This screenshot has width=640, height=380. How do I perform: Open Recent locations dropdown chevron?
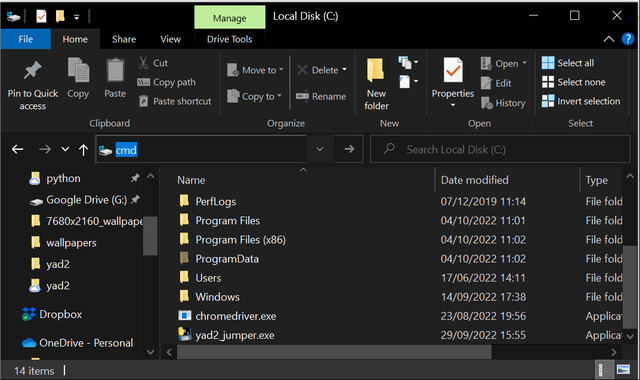click(65, 149)
